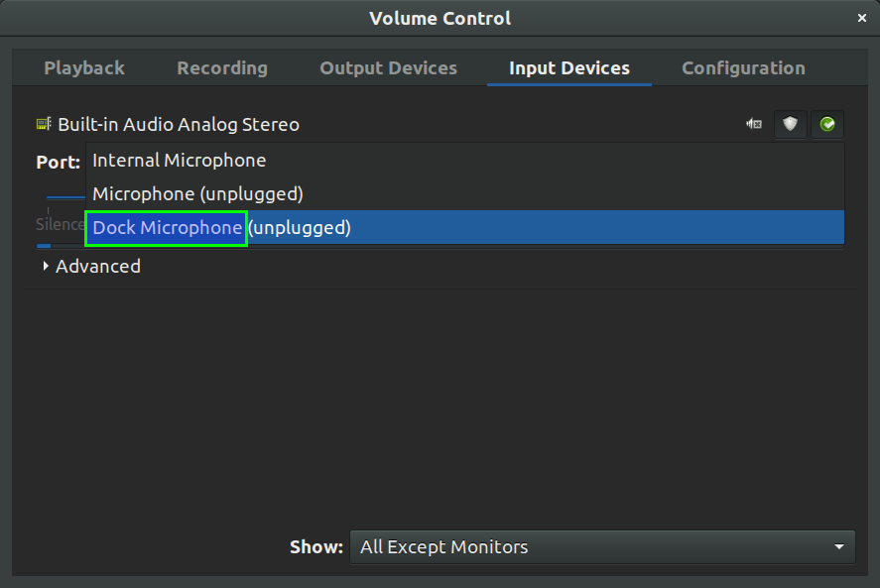Viewport: 880px width, 588px height.
Task: Open the Output Devices tab
Action: pos(388,68)
